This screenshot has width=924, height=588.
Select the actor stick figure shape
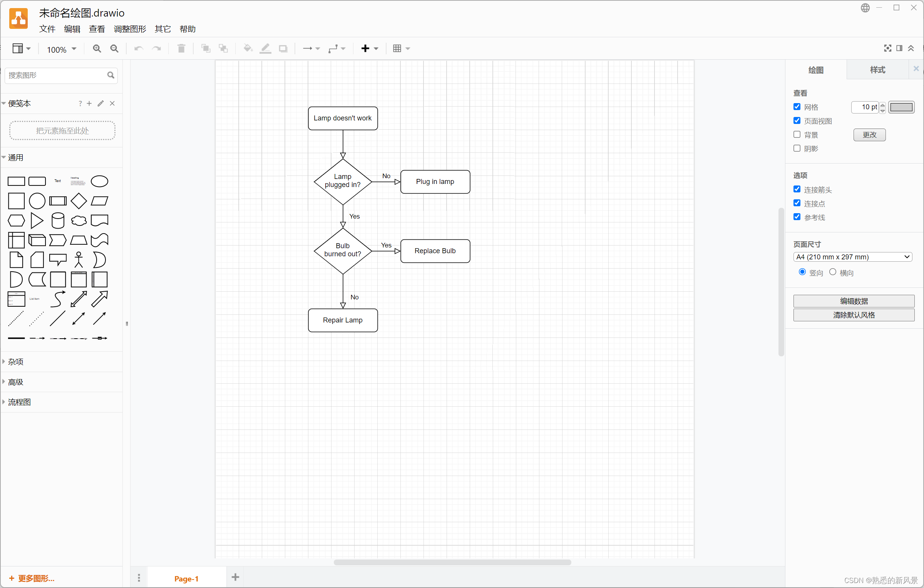coord(79,260)
